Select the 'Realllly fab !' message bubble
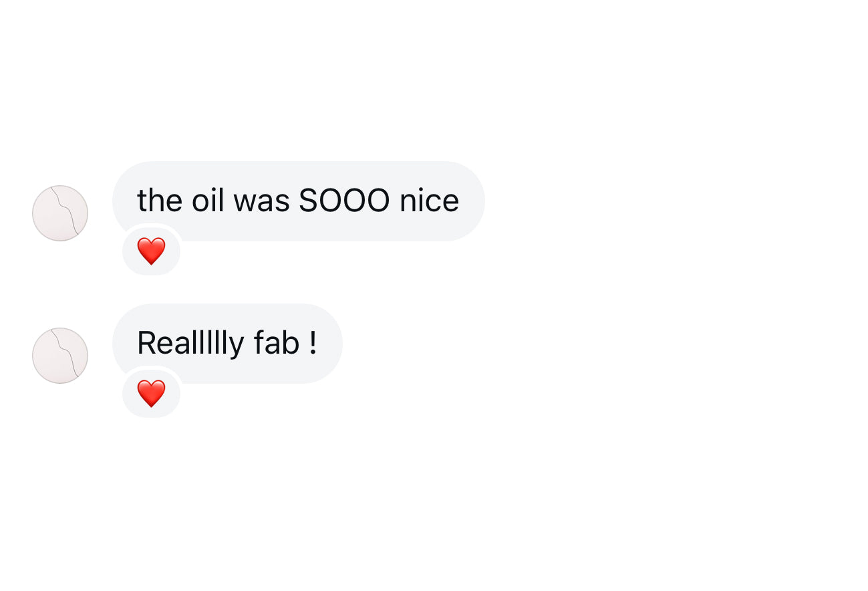The height and width of the screenshot is (591, 868). click(x=227, y=343)
